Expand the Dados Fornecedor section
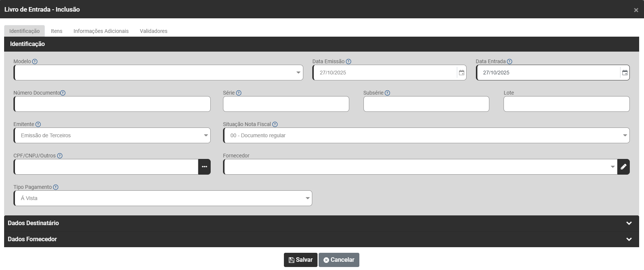The height and width of the screenshot is (270, 644). pyautogui.click(x=322, y=239)
